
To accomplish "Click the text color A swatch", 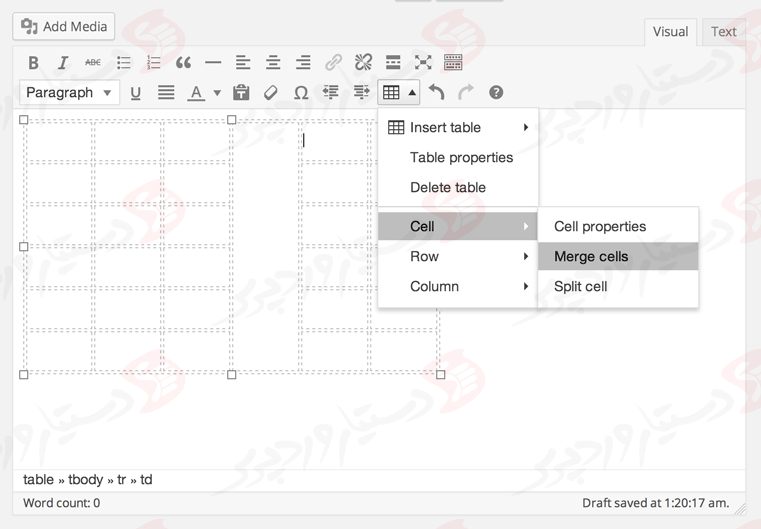I will pyautogui.click(x=196, y=93).
